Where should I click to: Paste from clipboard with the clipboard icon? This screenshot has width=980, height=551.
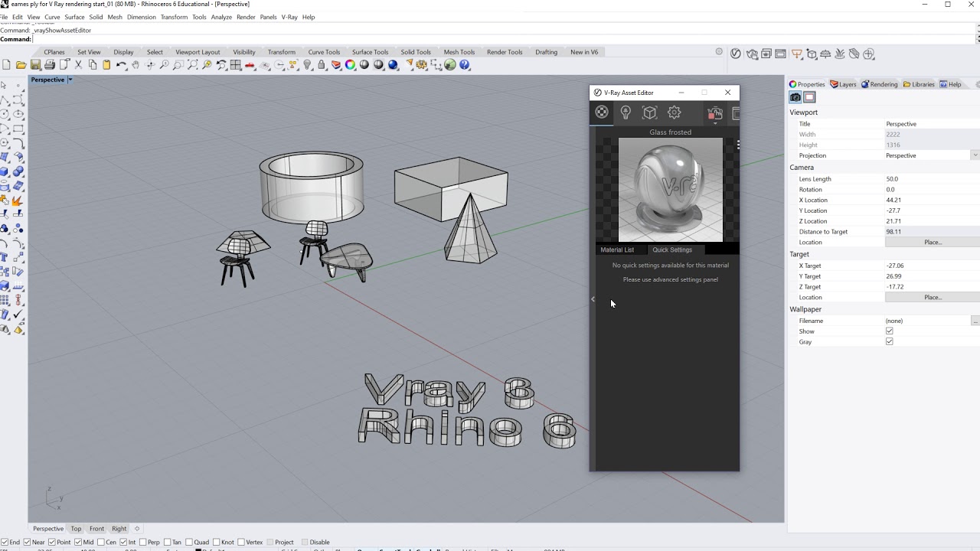tap(106, 65)
